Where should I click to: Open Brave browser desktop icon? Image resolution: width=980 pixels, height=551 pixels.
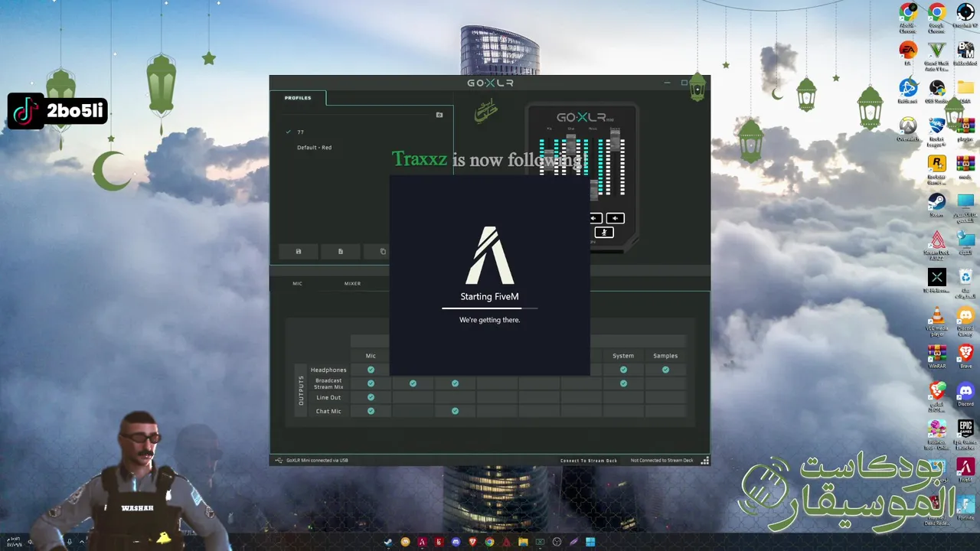tap(965, 357)
